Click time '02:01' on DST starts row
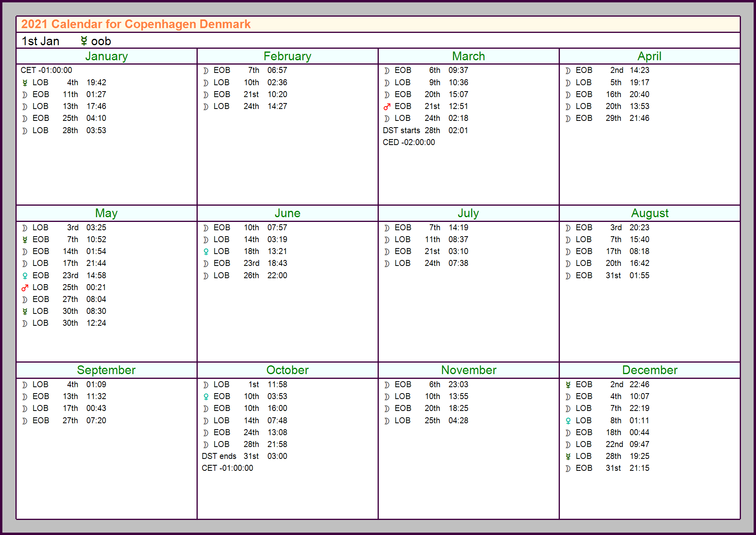 tap(458, 130)
